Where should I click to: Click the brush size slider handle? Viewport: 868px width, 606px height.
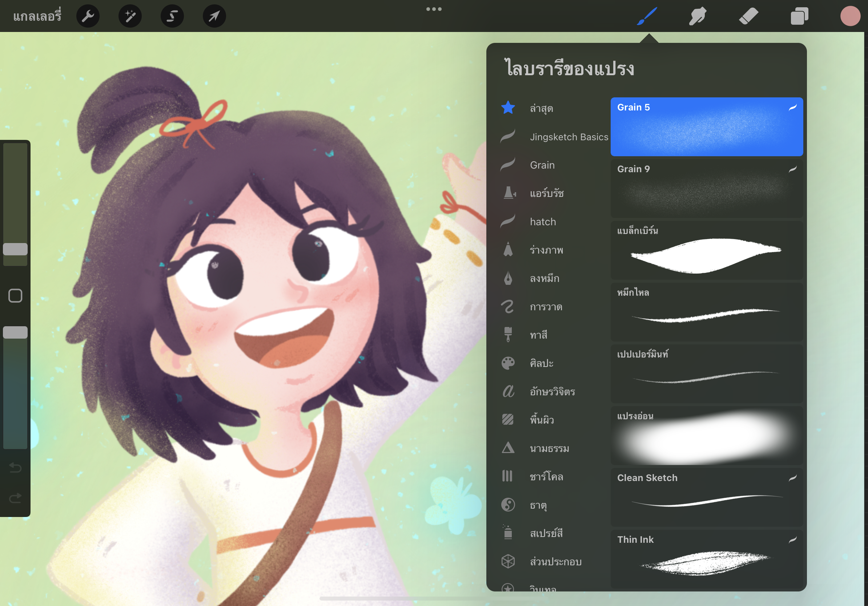coord(15,249)
